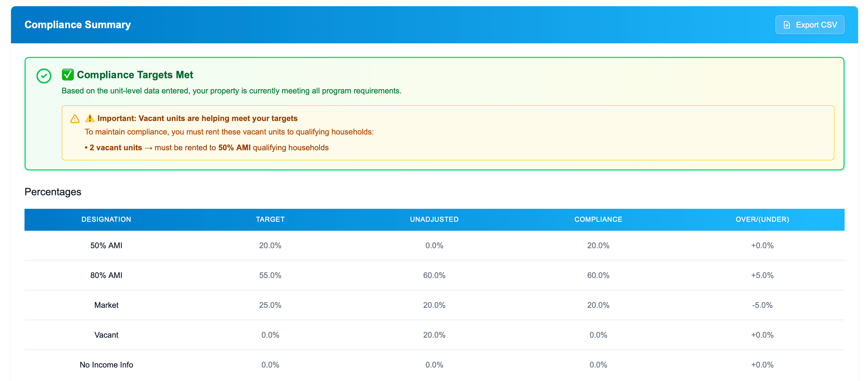Click the Market target value 25.0%
This screenshot has height=381, width=868.
[270, 305]
